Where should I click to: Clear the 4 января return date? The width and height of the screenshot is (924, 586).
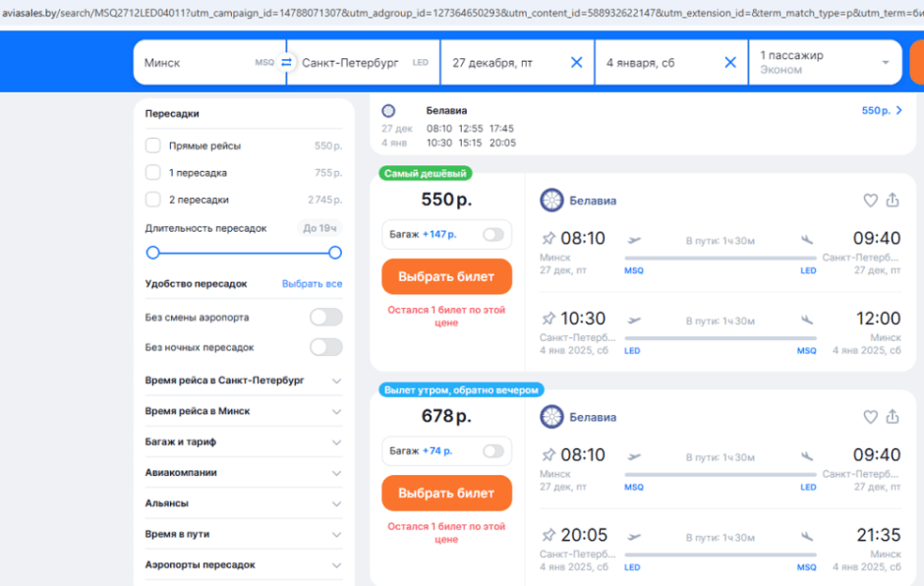(x=730, y=62)
